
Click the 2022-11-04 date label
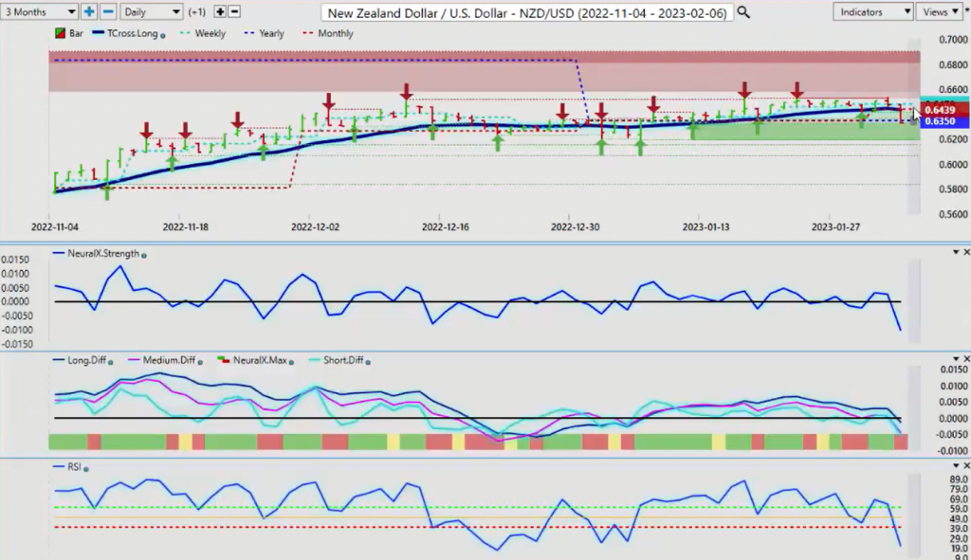[x=55, y=227]
